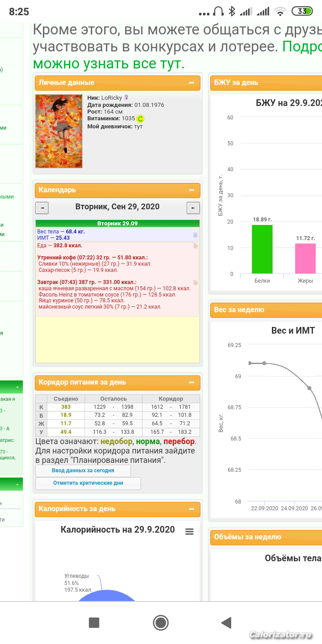The image size is (322, 644).
Task: Click Отметить критические дни button
Action: point(88,483)
